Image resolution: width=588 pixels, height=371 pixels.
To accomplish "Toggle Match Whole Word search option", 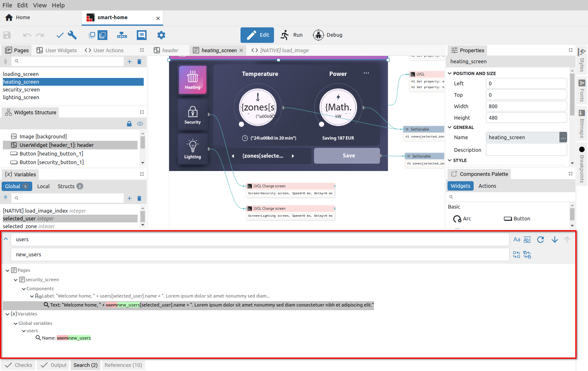I will (527, 240).
